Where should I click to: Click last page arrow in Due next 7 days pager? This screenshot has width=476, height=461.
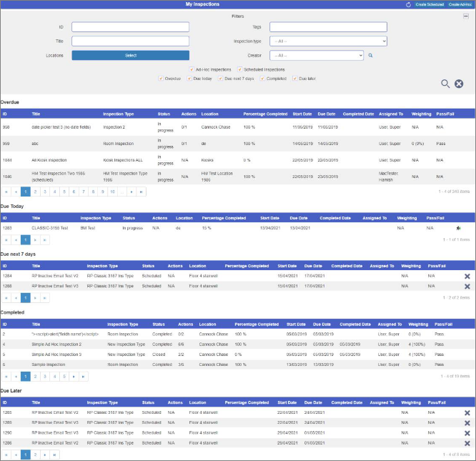coord(45,298)
